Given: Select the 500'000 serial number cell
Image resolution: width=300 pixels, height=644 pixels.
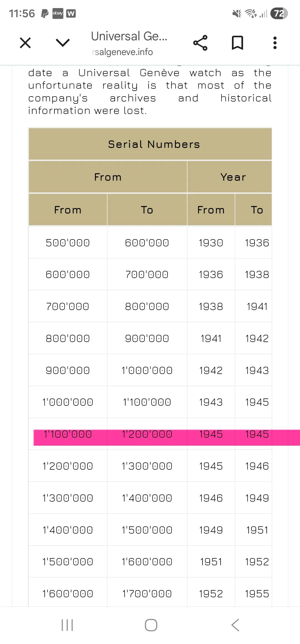Looking at the screenshot, I should tap(68, 243).
